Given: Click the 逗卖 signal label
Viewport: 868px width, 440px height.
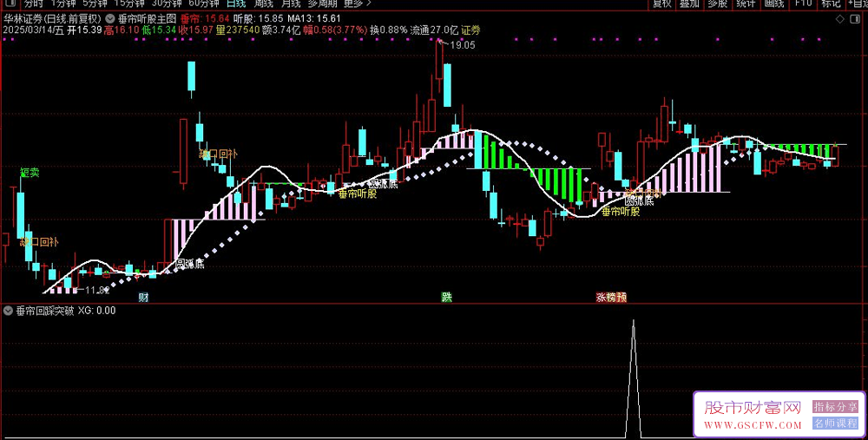Looking at the screenshot, I should pyautogui.click(x=30, y=173).
